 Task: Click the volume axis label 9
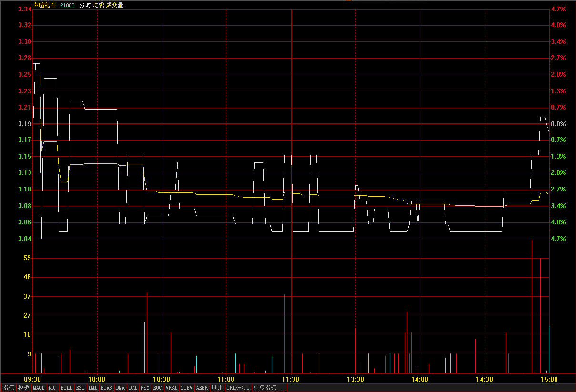(x=29, y=354)
